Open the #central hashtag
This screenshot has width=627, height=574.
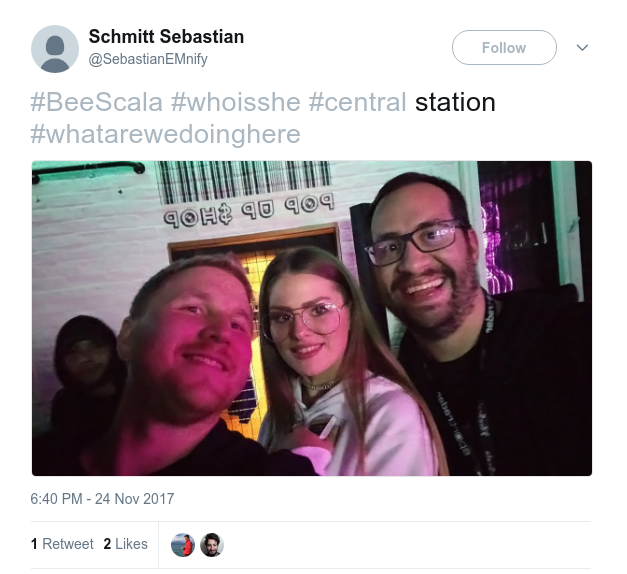tap(357, 102)
